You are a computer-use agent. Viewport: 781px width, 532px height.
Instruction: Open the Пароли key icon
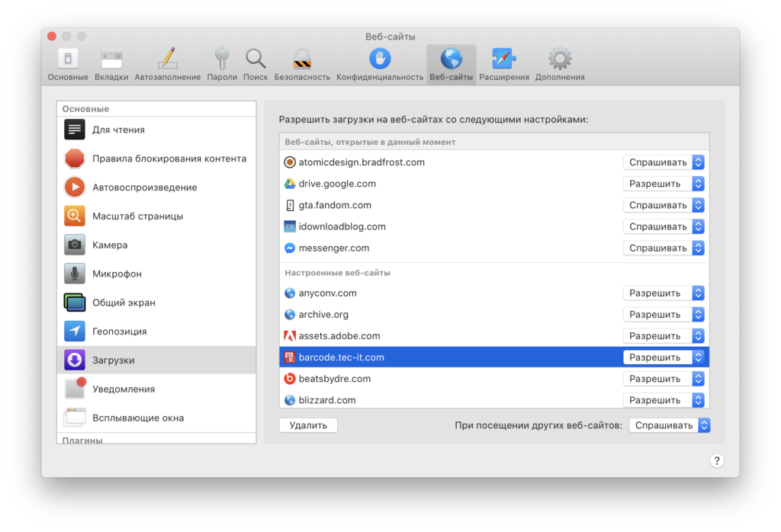click(x=222, y=59)
